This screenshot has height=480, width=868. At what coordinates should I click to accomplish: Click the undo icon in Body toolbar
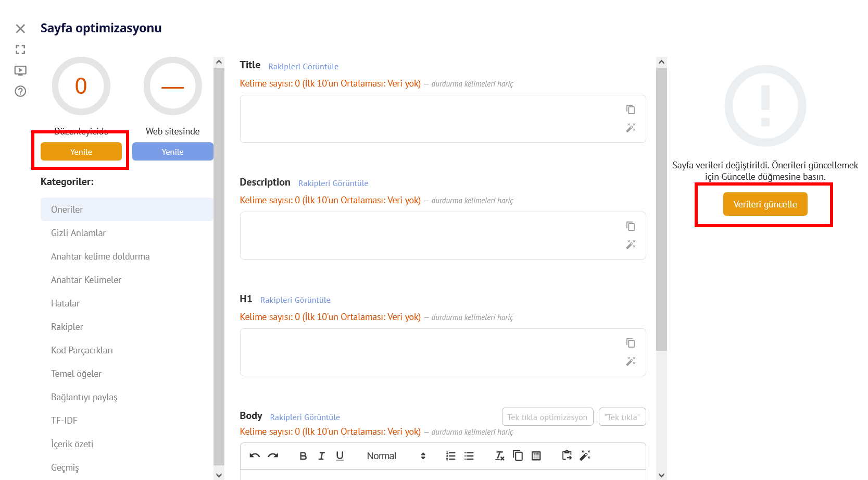(255, 456)
